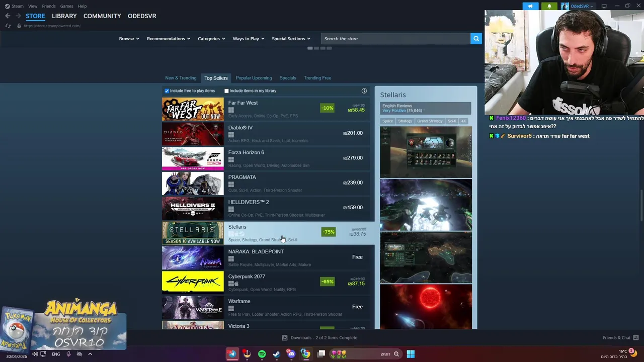
Task: Open Friends & Chat text link
Action: tap(616, 338)
